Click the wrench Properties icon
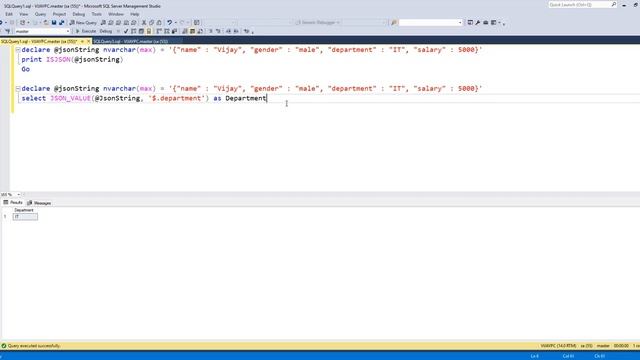This screenshot has height=360, width=640. coord(478,22)
